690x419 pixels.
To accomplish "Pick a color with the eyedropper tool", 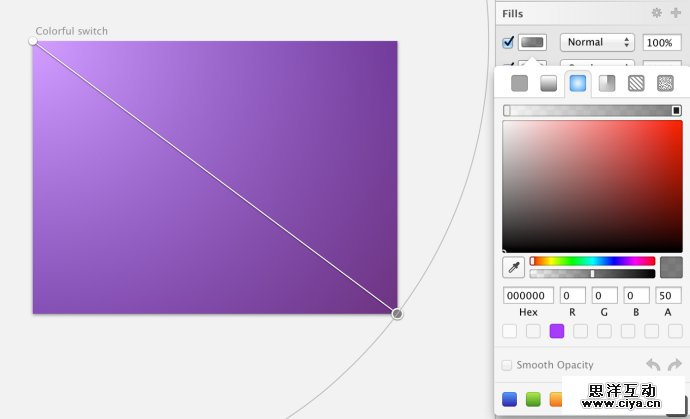I will click(x=513, y=267).
